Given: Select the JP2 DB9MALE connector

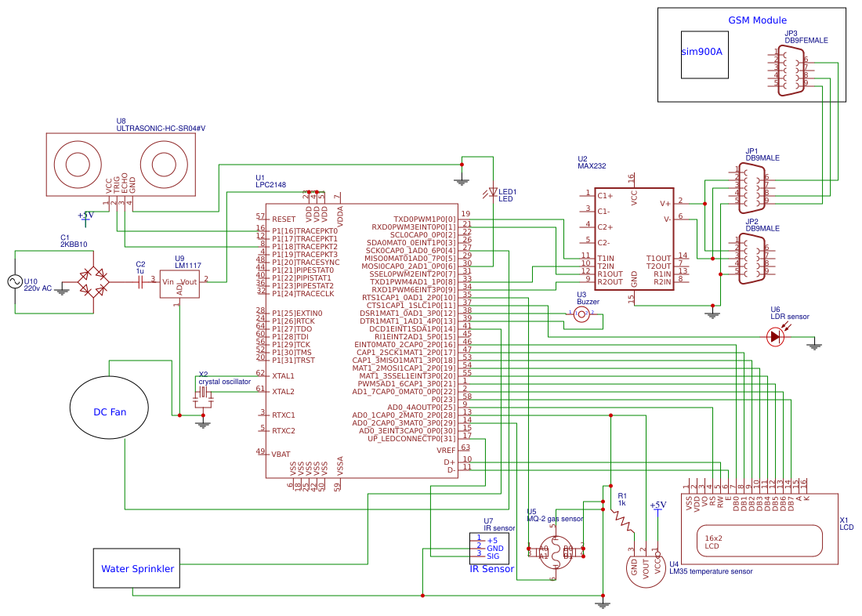Looking at the screenshot, I should point(752,259).
